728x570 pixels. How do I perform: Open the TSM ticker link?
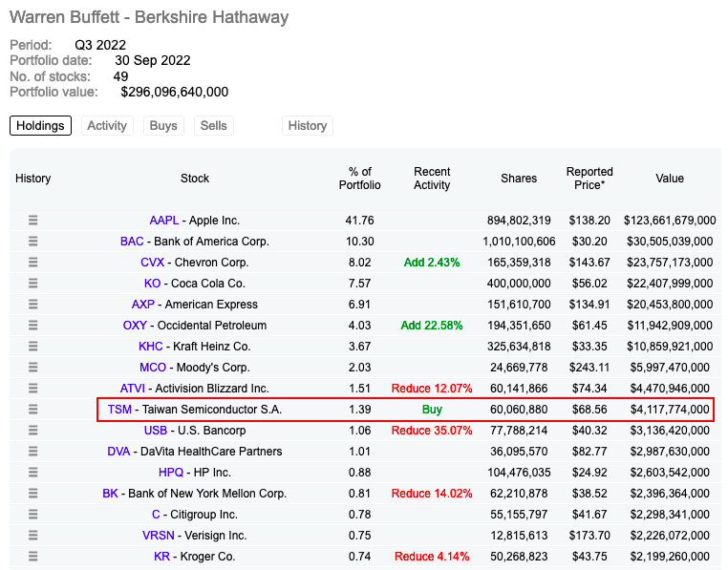click(x=119, y=410)
